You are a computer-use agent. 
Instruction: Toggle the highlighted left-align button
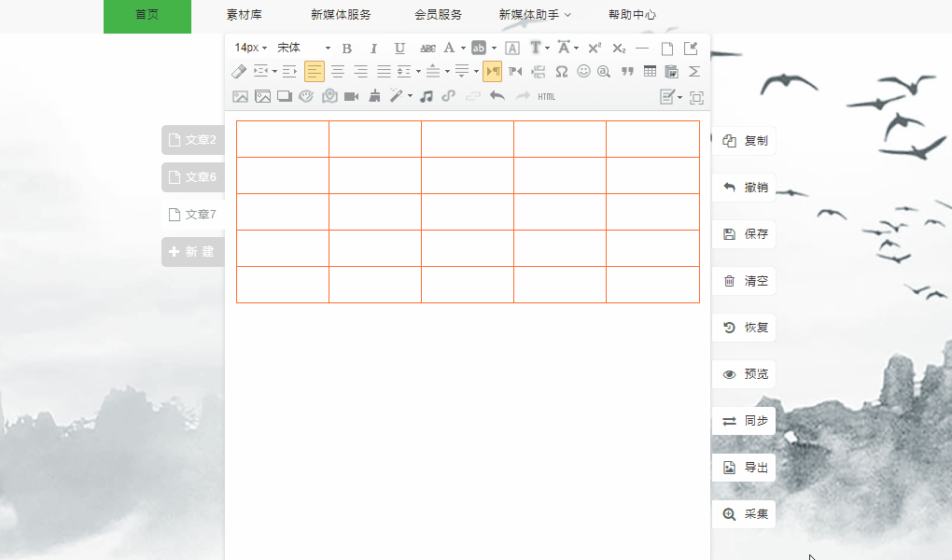tap(314, 72)
